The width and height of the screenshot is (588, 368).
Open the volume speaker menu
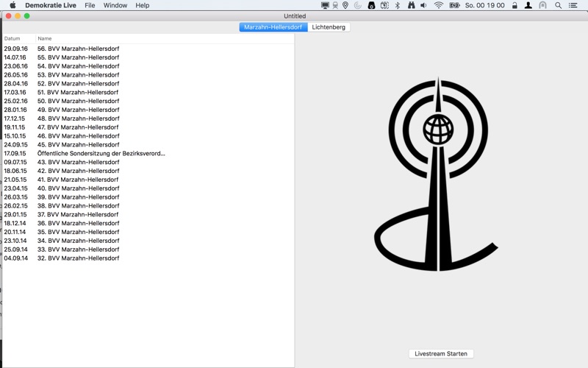coord(424,5)
